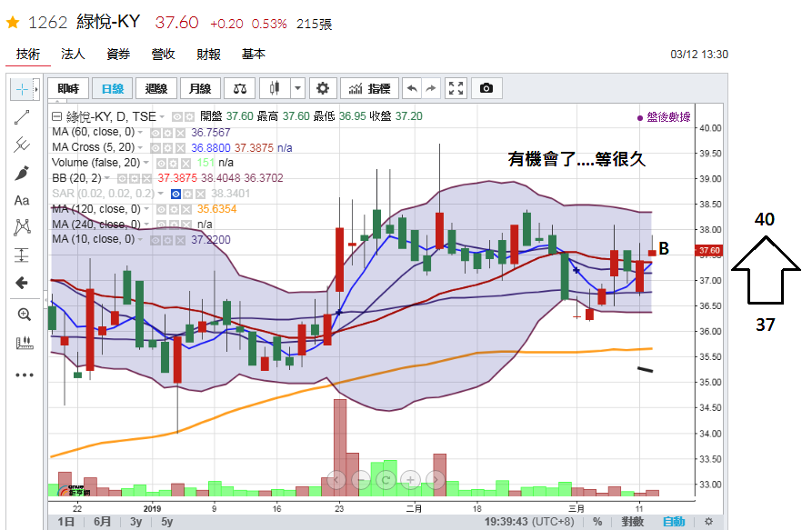Switch to the 財報 tab

click(209, 54)
